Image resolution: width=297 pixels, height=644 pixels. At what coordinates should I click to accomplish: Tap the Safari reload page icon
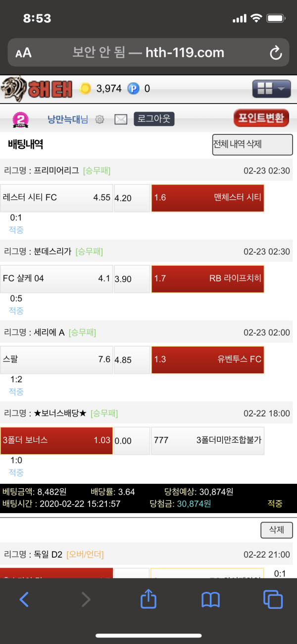pyautogui.click(x=275, y=53)
